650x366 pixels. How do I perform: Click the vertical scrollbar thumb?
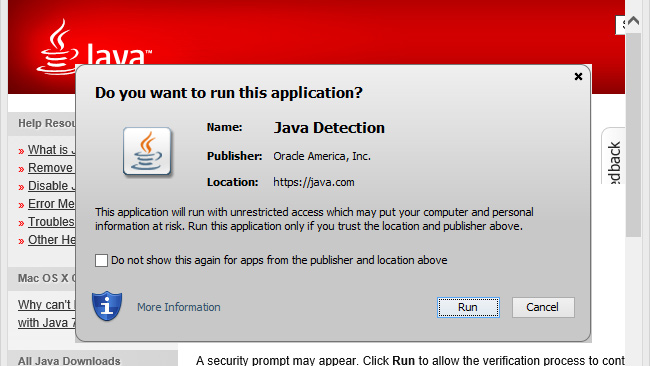[x=633, y=135]
